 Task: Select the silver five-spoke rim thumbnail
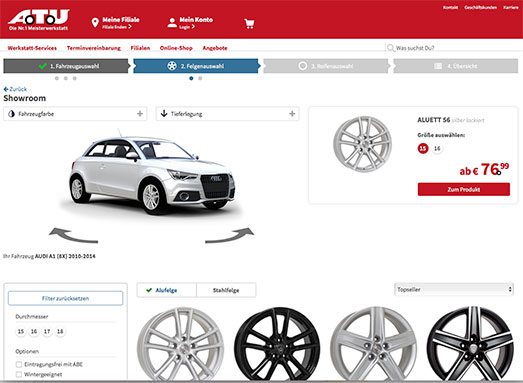373,344
